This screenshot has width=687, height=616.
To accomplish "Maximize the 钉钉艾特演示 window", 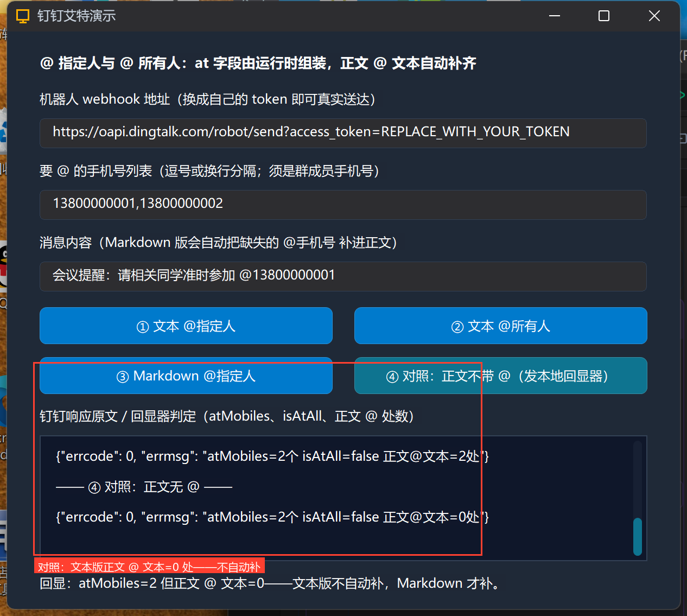I will 604,16.
